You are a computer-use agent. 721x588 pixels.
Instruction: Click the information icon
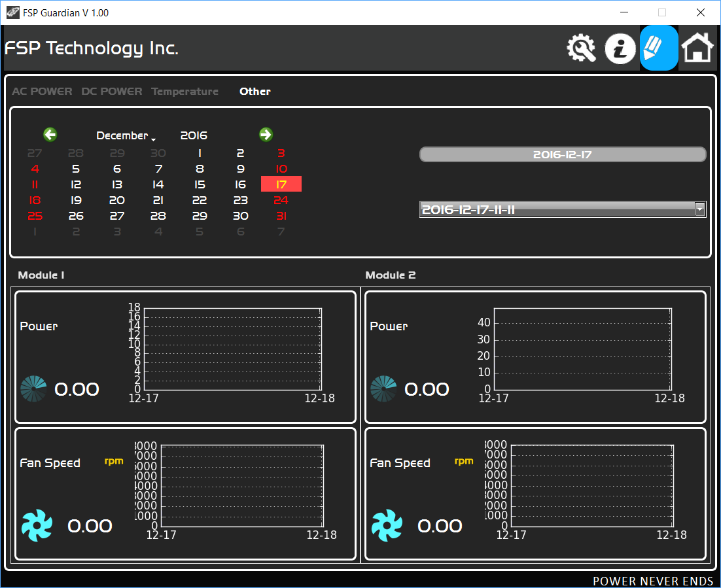[x=620, y=48]
